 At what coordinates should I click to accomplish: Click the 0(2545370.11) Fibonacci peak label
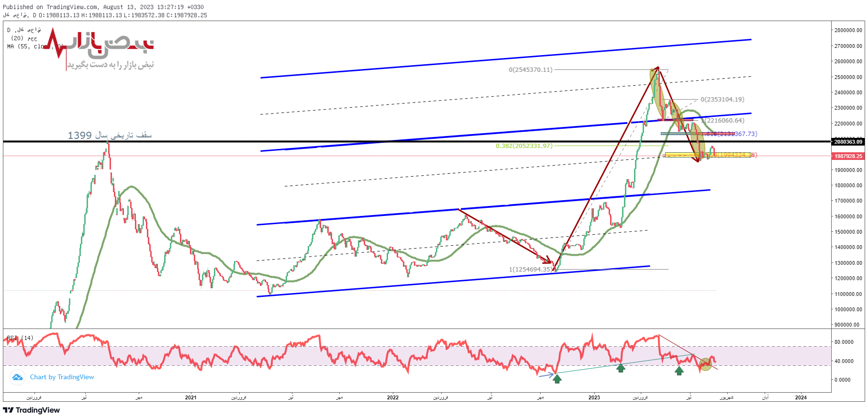click(530, 70)
